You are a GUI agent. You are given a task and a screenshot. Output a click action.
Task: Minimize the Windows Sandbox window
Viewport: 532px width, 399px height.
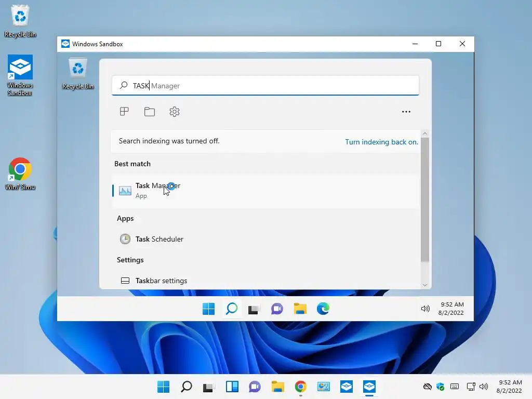(x=415, y=44)
